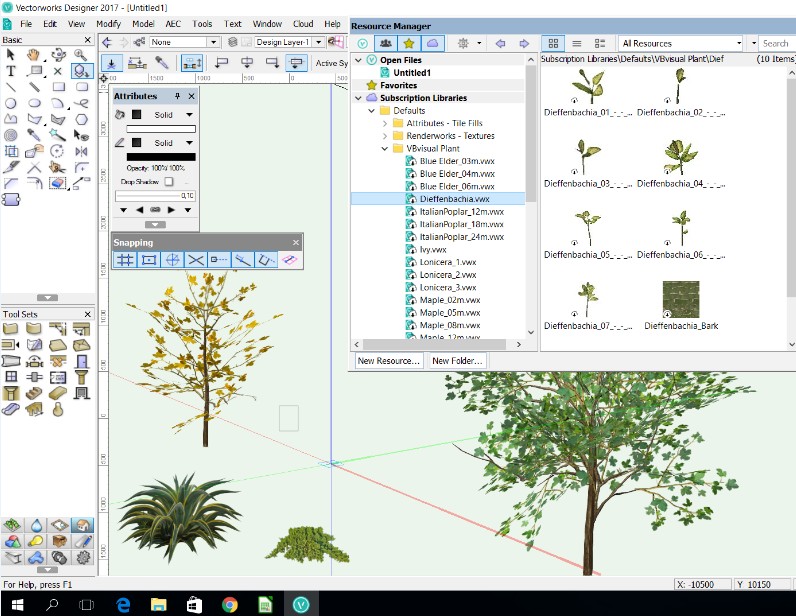
Task: Toggle Snap to Distance in Snapping palette
Action: click(243, 260)
